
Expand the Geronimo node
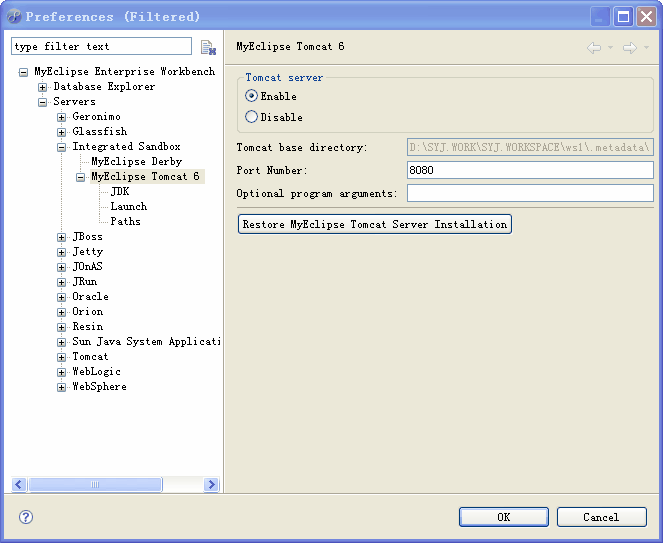(x=61, y=117)
